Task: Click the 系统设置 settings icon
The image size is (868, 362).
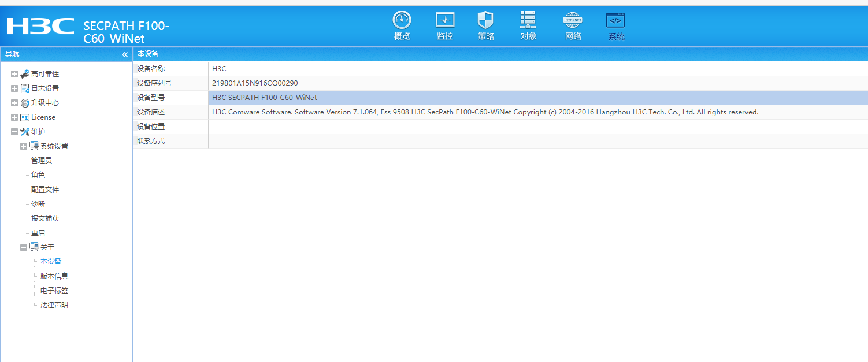Action: coord(34,146)
